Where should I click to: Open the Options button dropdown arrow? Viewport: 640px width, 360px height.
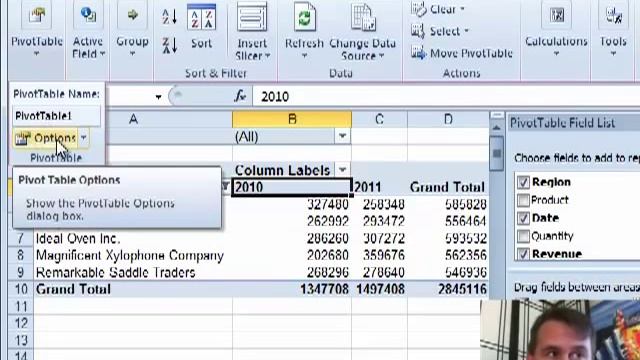point(83,138)
